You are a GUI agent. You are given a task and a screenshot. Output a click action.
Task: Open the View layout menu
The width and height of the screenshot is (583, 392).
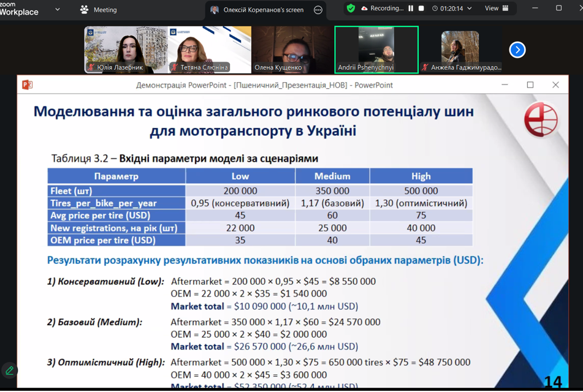click(497, 9)
